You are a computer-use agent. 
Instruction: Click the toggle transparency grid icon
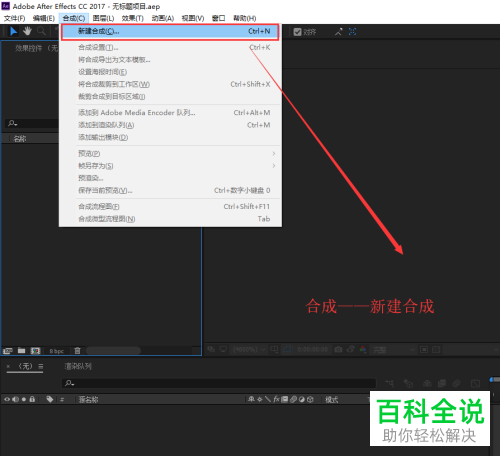pyautogui.click(x=436, y=349)
